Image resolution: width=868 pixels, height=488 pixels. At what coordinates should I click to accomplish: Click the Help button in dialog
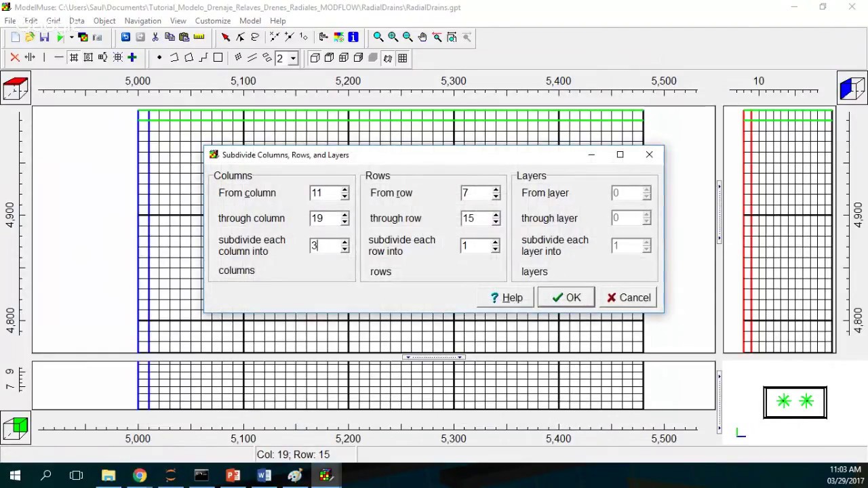click(505, 298)
